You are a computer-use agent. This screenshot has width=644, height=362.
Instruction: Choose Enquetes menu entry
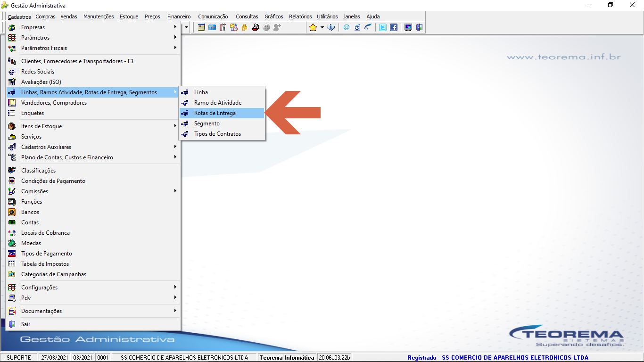pos(93,113)
